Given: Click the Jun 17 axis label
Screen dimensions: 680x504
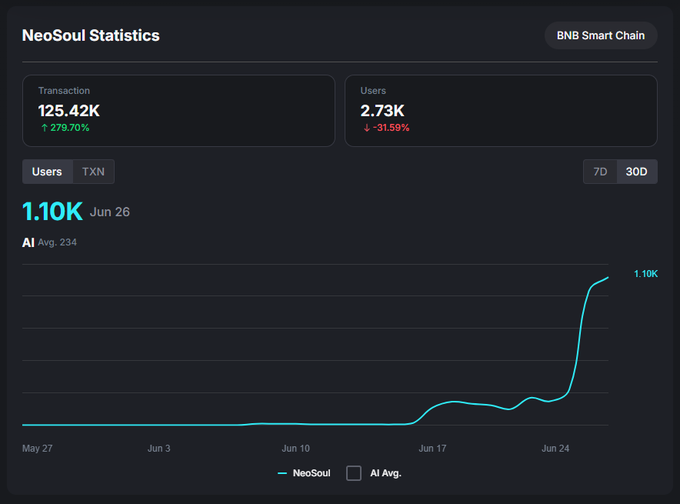Looking at the screenshot, I should click(x=432, y=448).
